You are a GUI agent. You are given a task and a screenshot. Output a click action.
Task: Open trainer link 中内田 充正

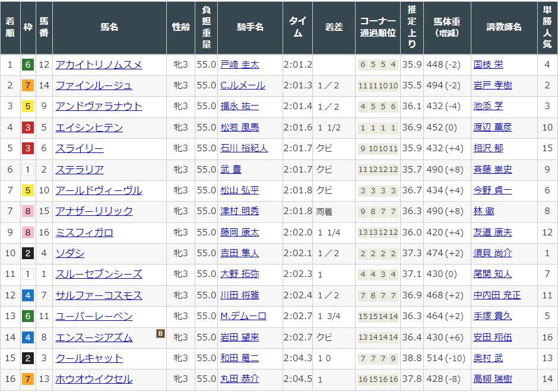tap(497, 295)
